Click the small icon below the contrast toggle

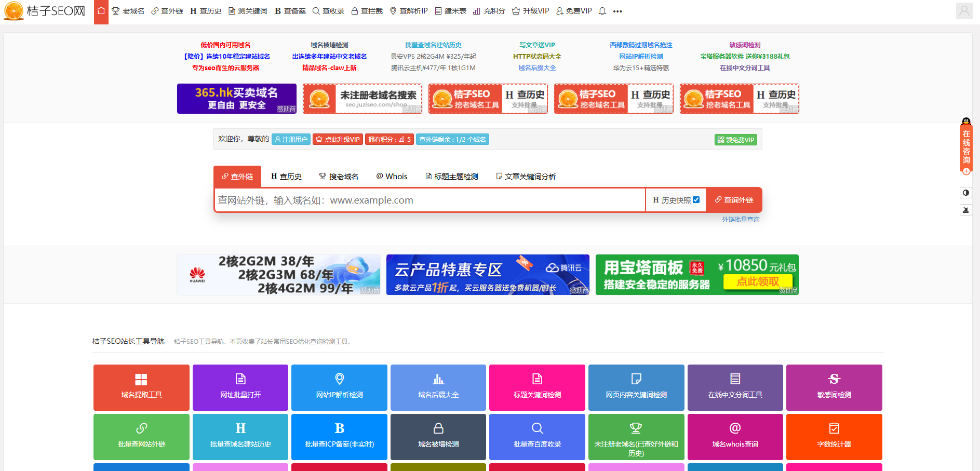click(966, 210)
